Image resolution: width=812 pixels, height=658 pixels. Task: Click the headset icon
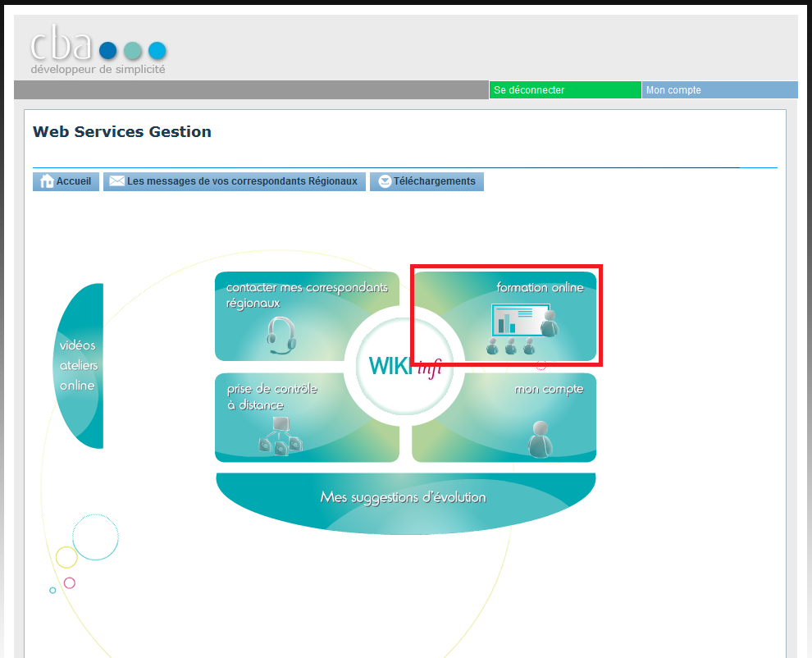(281, 336)
